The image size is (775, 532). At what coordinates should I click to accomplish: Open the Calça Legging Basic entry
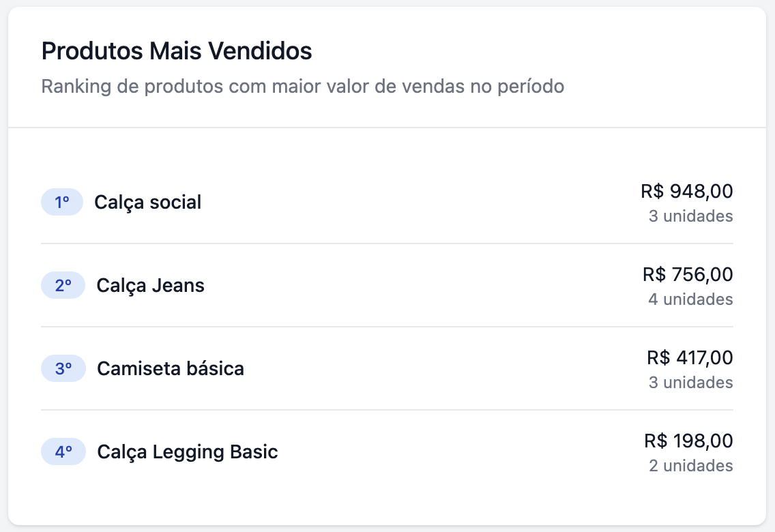coord(188,452)
